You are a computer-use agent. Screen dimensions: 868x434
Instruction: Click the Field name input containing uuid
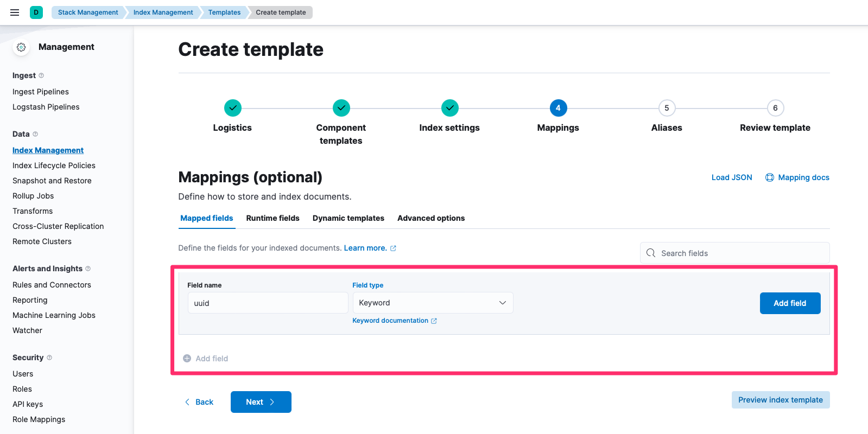268,303
